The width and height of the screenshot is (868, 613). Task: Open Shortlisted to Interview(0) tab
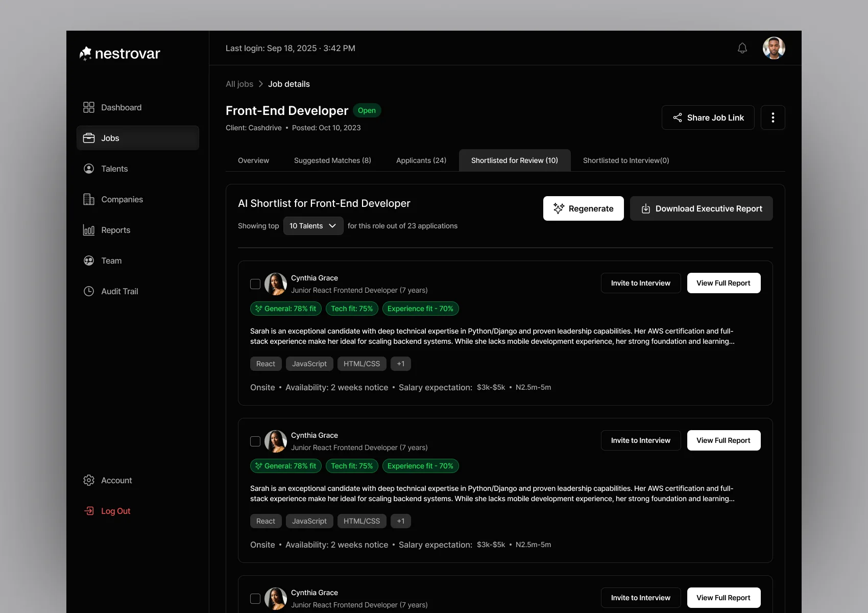coord(626,160)
